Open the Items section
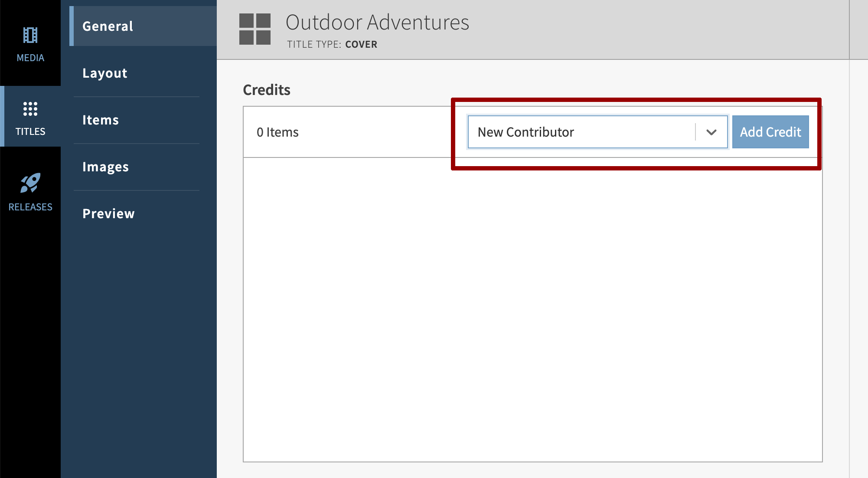 pos(100,120)
